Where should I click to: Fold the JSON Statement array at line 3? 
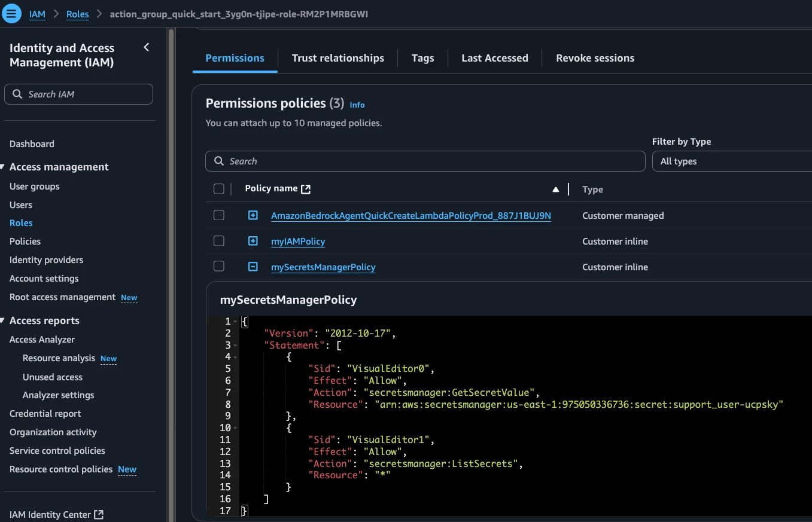[235, 345]
